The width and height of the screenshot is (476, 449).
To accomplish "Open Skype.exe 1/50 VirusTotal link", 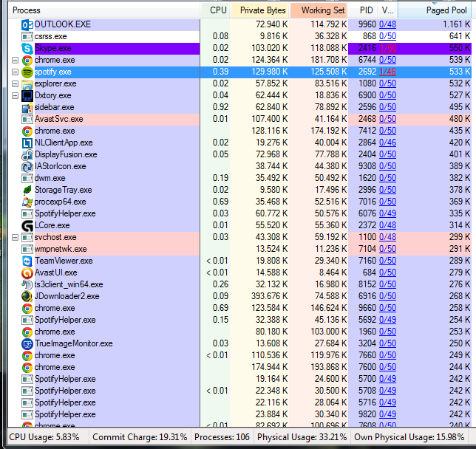I will pos(387,48).
